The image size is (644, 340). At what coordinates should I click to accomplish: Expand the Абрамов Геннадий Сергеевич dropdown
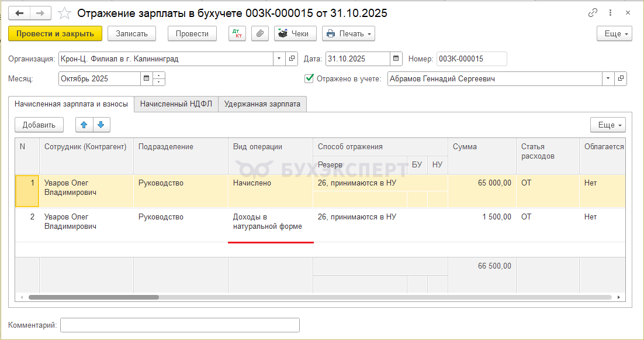[x=608, y=78]
